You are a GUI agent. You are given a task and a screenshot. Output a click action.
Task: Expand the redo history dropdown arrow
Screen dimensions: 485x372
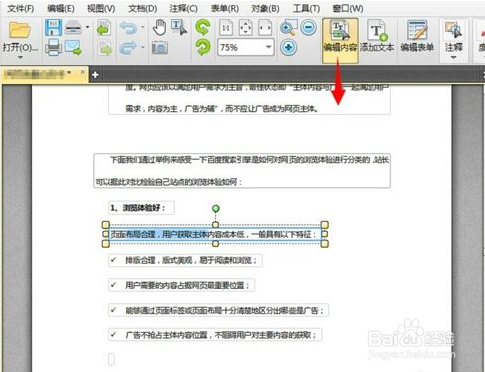tap(143, 47)
